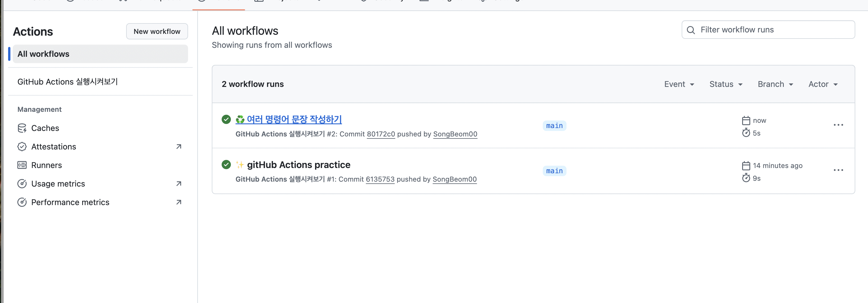Click the Performance metrics gauge icon
This screenshot has height=303, width=868.
click(22, 202)
